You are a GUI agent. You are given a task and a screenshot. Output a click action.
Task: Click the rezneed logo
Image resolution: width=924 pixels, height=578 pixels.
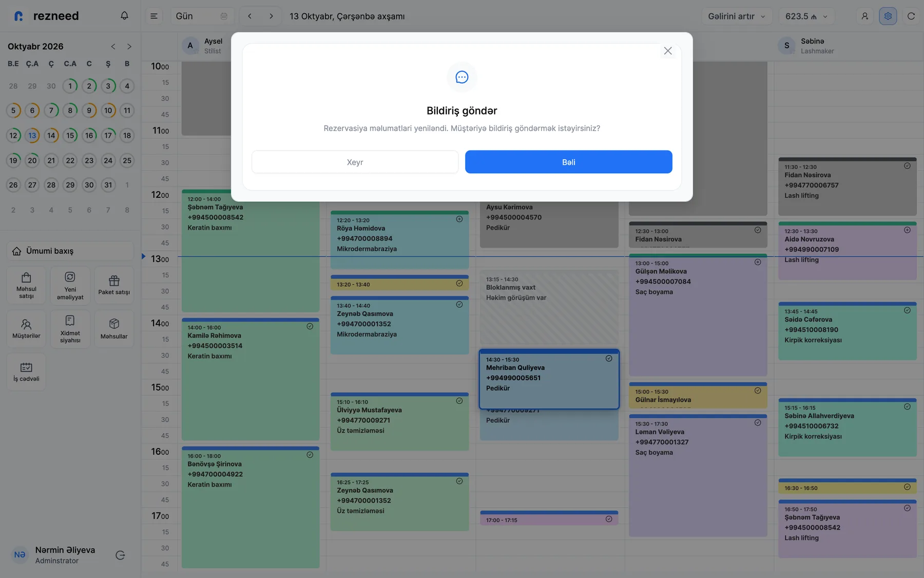pos(46,16)
